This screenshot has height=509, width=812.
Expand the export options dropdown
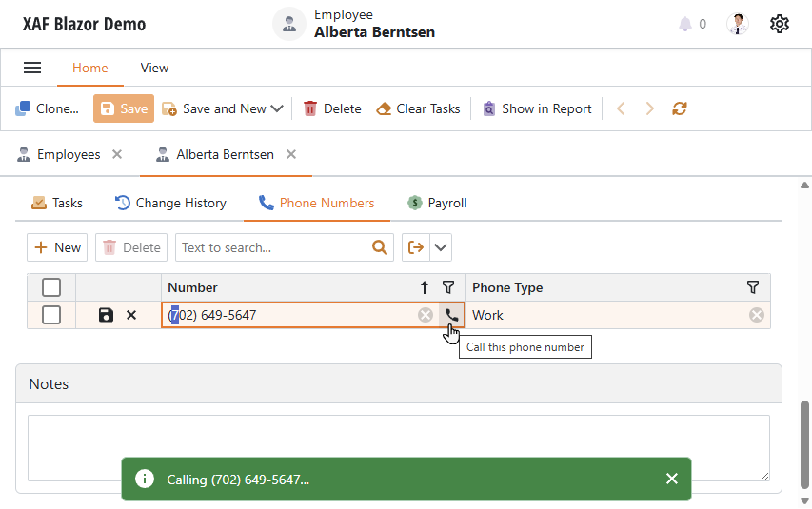[440, 247]
